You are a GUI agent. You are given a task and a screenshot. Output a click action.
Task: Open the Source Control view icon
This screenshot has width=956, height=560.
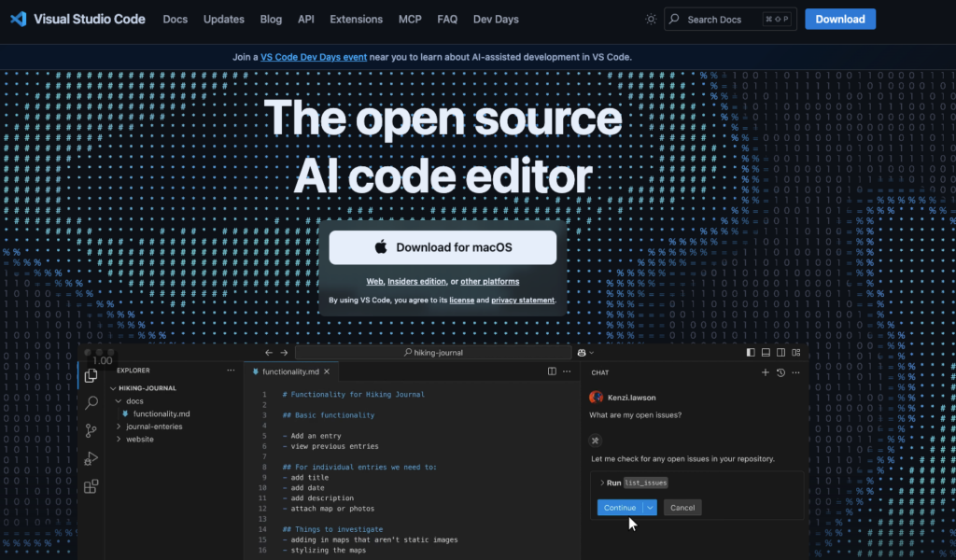point(91,430)
